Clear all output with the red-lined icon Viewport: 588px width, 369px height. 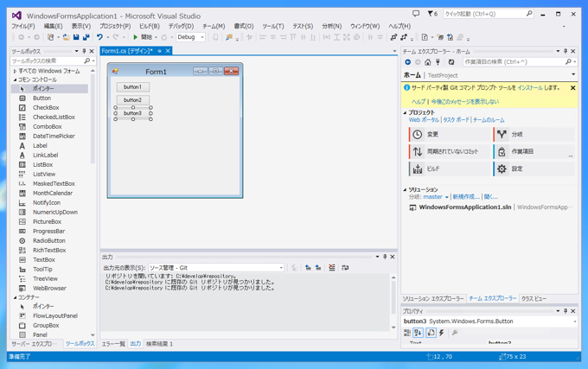(332, 268)
